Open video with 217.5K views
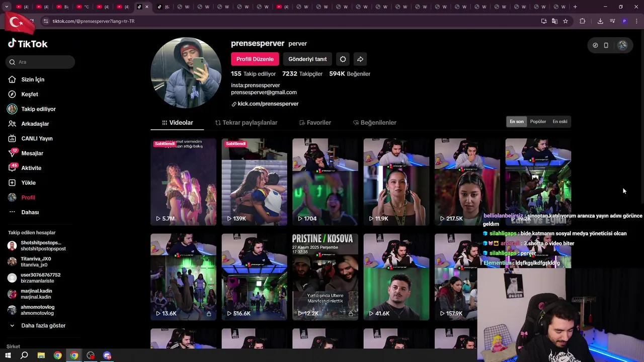Viewport: 644px width, 362px height. (x=467, y=182)
